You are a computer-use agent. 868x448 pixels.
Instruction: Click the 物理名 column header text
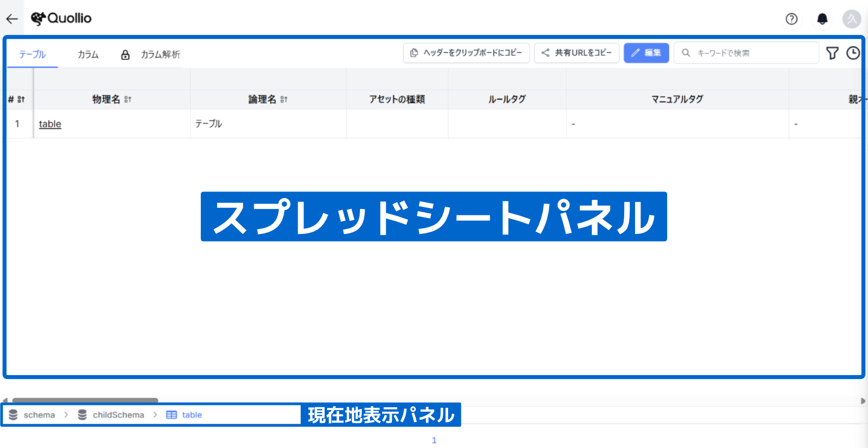coord(106,100)
